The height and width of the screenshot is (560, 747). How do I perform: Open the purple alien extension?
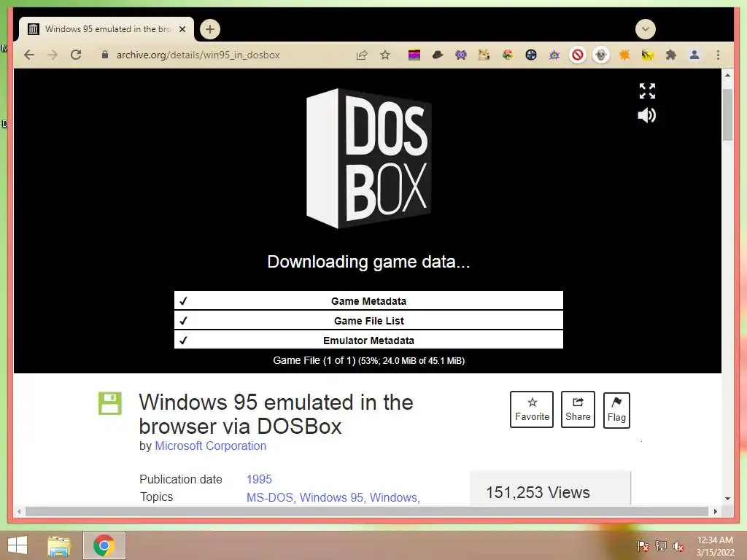pyautogui.click(x=461, y=55)
